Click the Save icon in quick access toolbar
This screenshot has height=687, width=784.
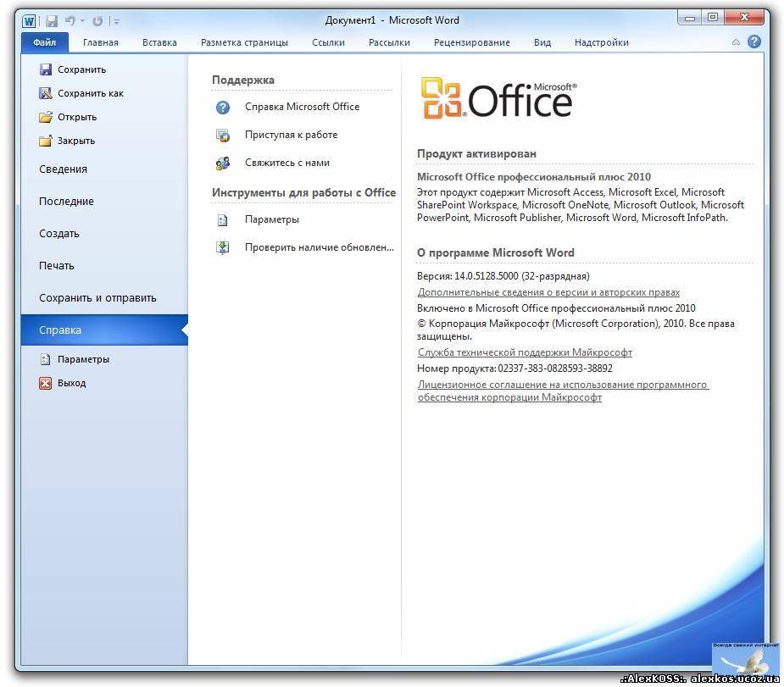click(52, 21)
